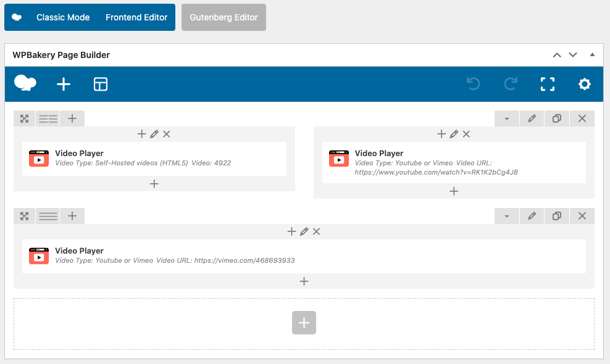Add a column to the first row
Screen dimensions: 610x364
(x=72, y=118)
